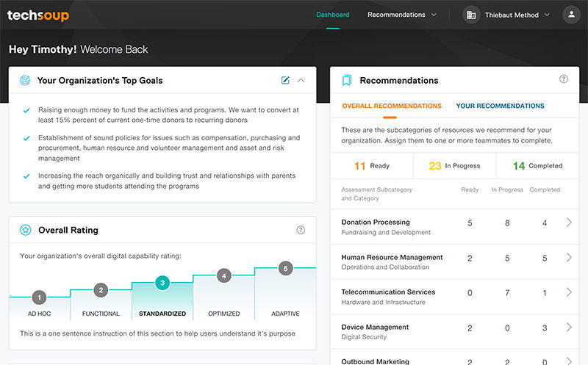Click checkmark beside Raising enough money goal

(26, 111)
